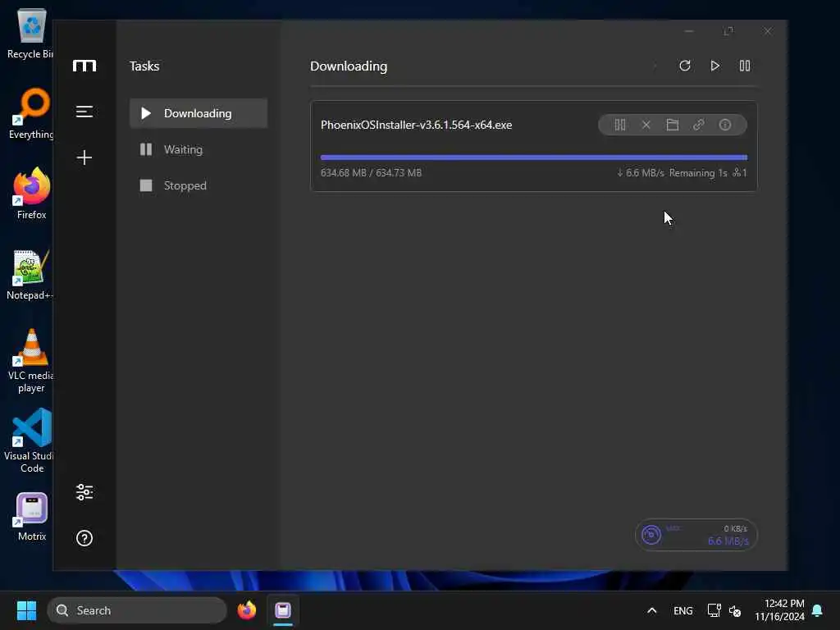Select the Motrix desktop shortcut
This screenshot has height=630, width=840.
tap(32, 517)
